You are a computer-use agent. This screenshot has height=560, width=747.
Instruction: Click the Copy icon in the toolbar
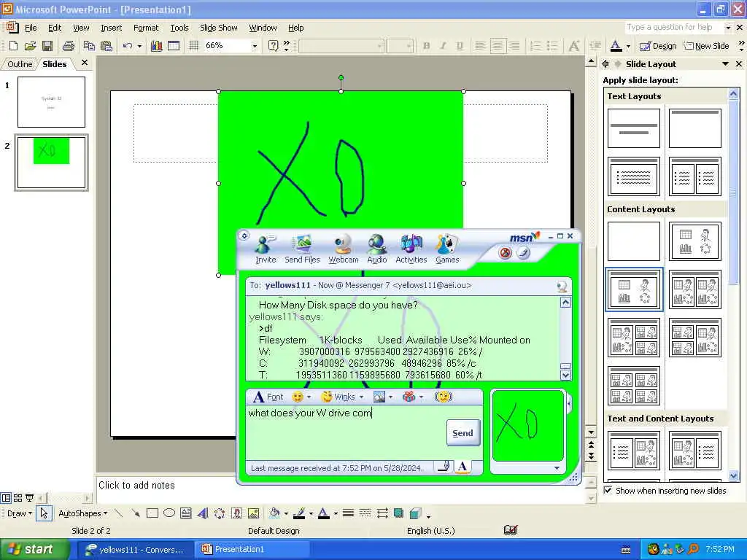click(89, 46)
